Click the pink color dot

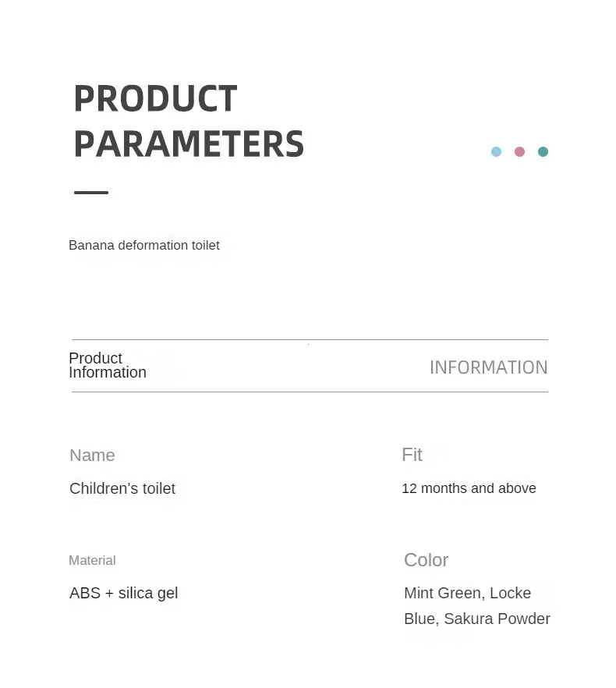coord(519,151)
